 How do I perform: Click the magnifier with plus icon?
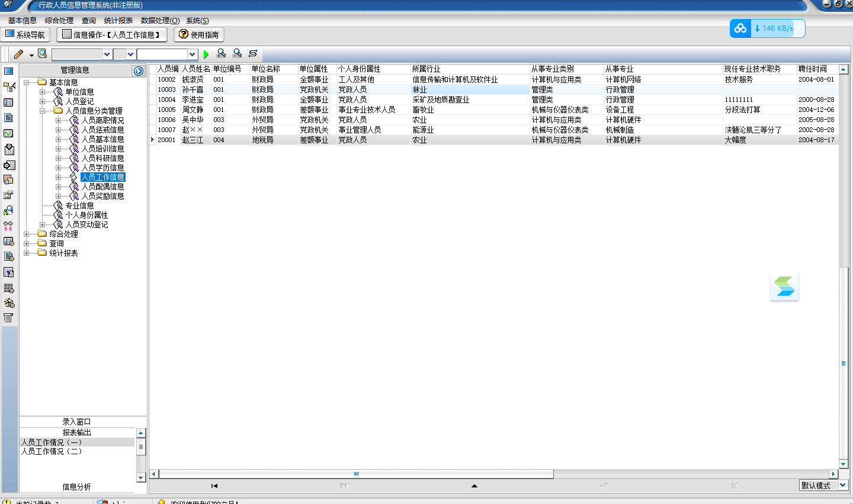(x=222, y=54)
